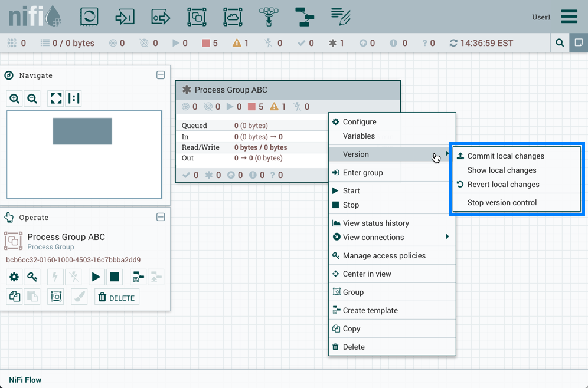Viewport: 588px width, 388px height.
Task: Collapse the Operate panel
Action: [161, 217]
